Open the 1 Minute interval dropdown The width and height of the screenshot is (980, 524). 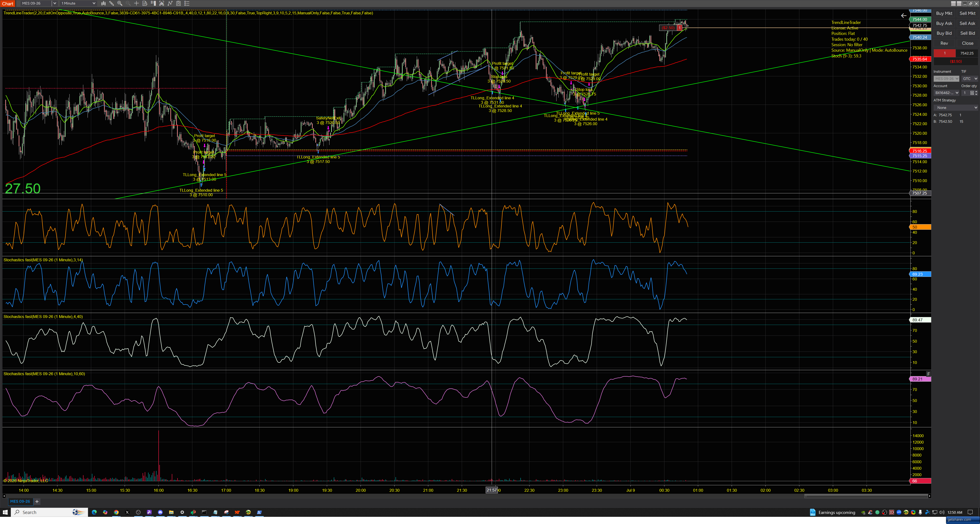point(78,3)
